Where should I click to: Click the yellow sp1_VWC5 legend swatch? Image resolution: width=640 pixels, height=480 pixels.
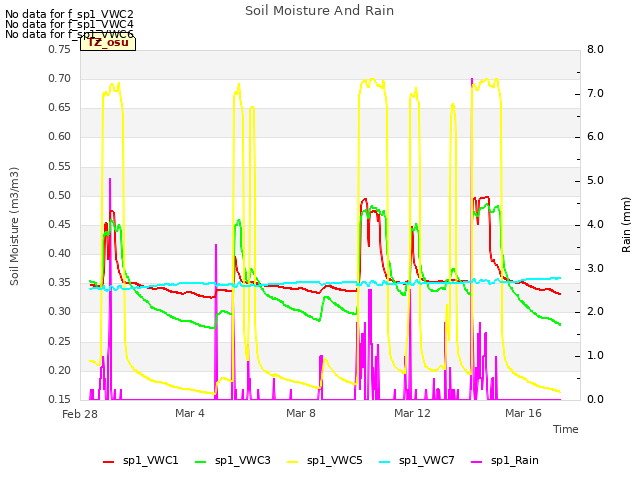[292, 462]
